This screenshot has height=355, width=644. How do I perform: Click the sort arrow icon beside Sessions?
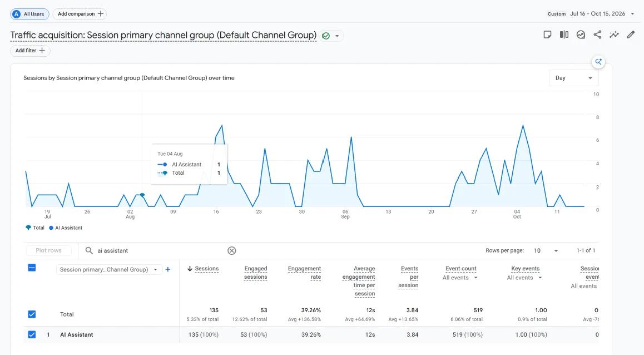pos(190,269)
